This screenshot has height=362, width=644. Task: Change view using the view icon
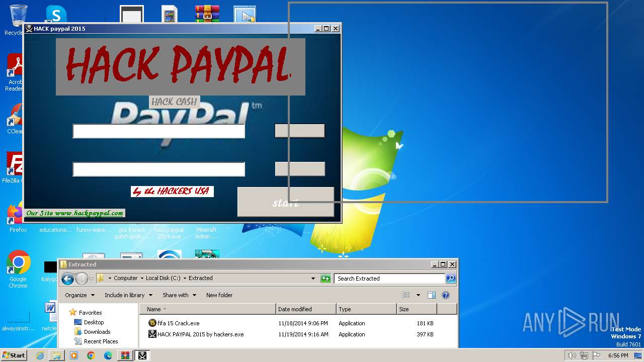coord(406,295)
